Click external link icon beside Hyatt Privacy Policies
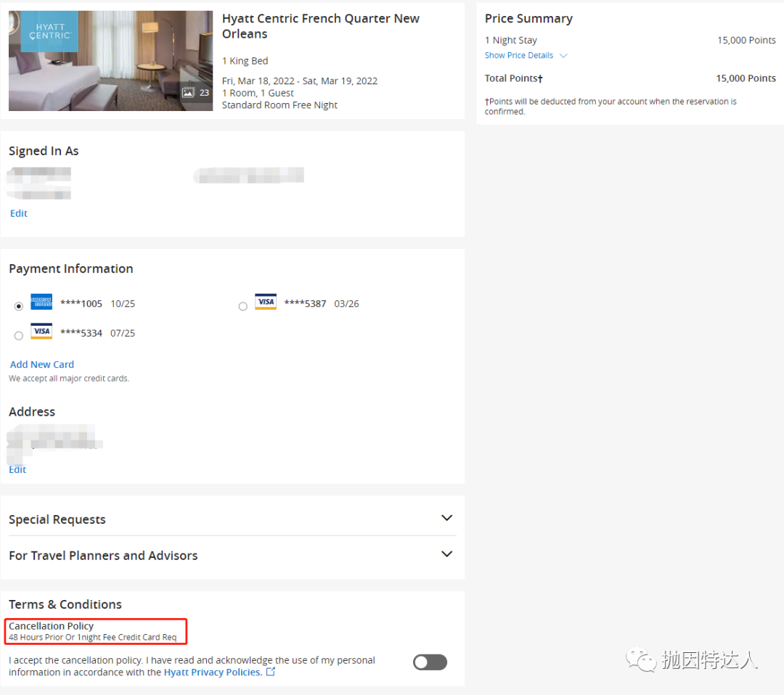 (271, 672)
